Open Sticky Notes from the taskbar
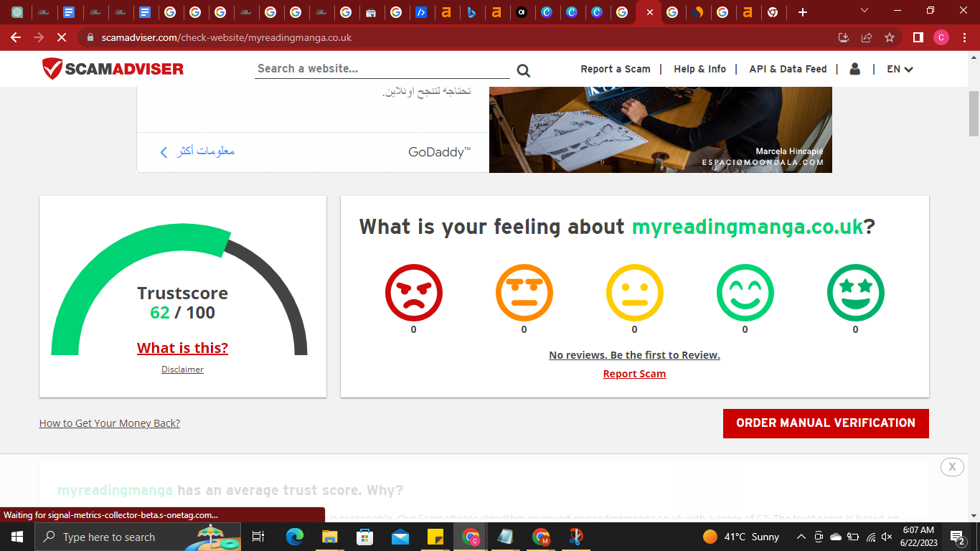Image resolution: width=980 pixels, height=551 pixels. coord(435,537)
